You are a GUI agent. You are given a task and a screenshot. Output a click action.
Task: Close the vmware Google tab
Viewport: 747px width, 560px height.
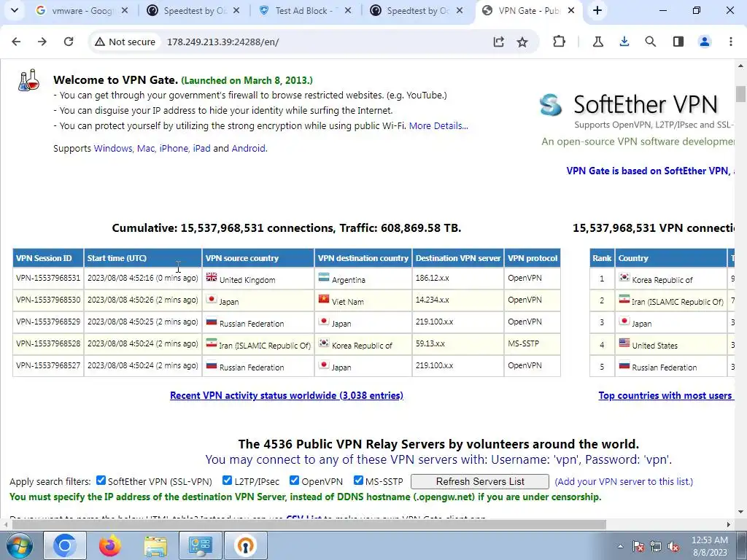125,10
